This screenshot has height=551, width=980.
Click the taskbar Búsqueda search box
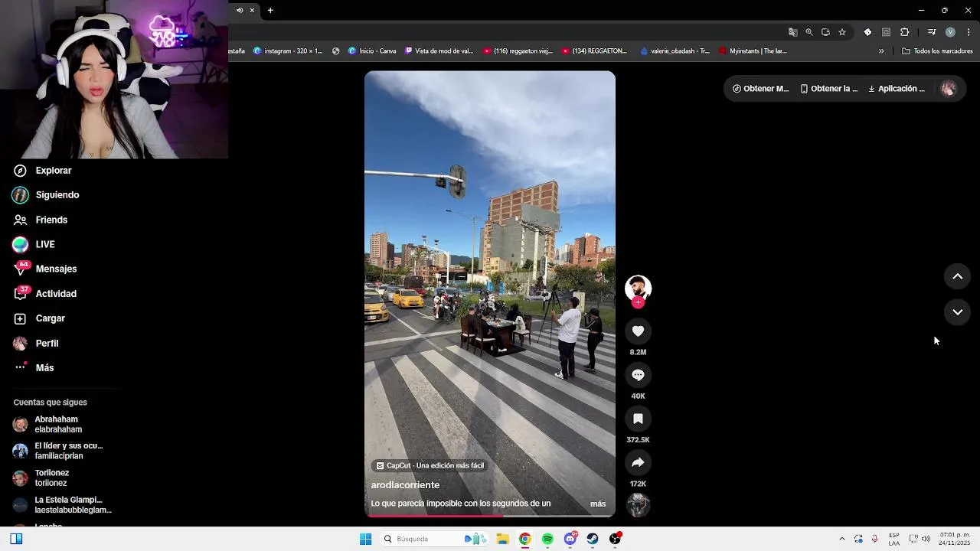point(433,539)
